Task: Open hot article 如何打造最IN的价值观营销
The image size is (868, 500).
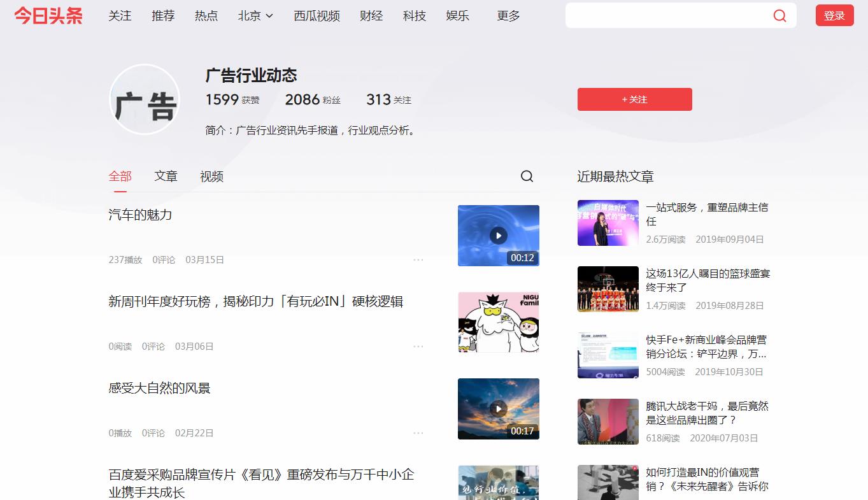Action: click(x=707, y=479)
